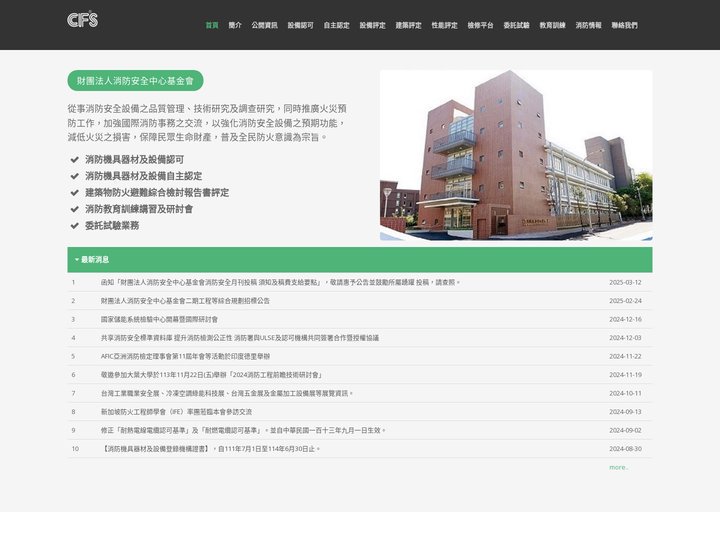Click checkmark icon beside 消防機具器材及設備認可
Screen dimensions: 720x540
tap(74, 160)
